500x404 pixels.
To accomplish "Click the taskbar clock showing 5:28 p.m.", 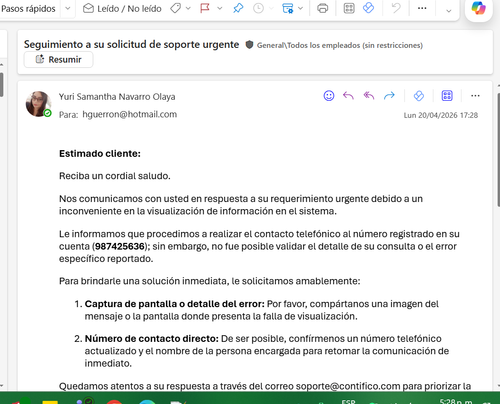I will [456, 401].
